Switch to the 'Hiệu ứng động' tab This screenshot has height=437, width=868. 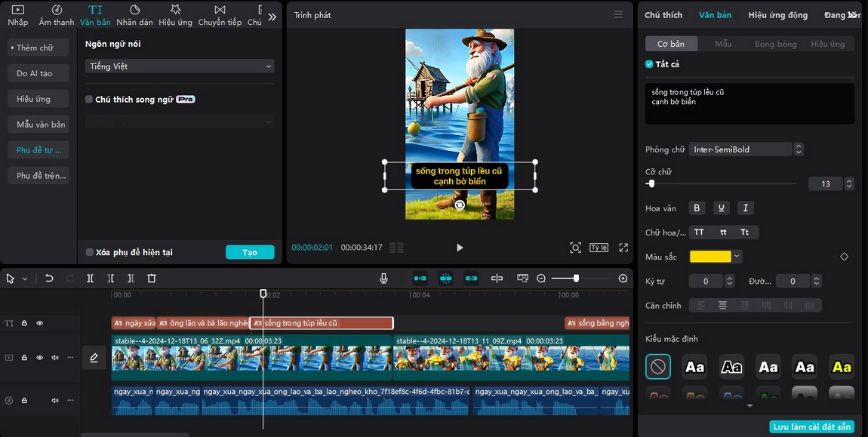tap(777, 15)
